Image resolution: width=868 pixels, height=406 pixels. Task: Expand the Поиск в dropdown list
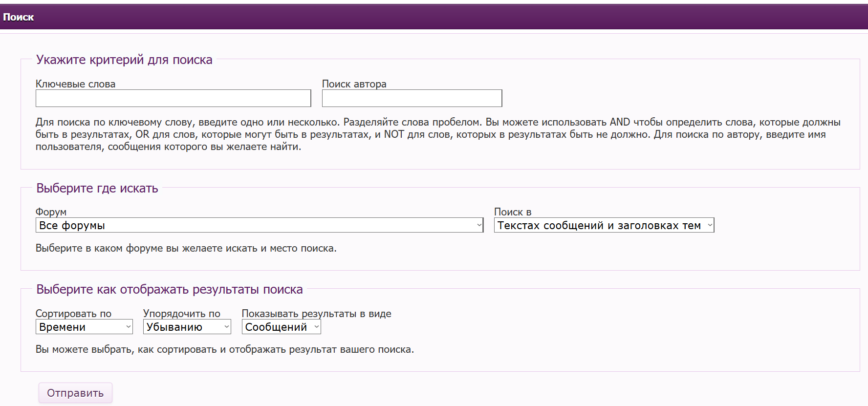coord(604,225)
